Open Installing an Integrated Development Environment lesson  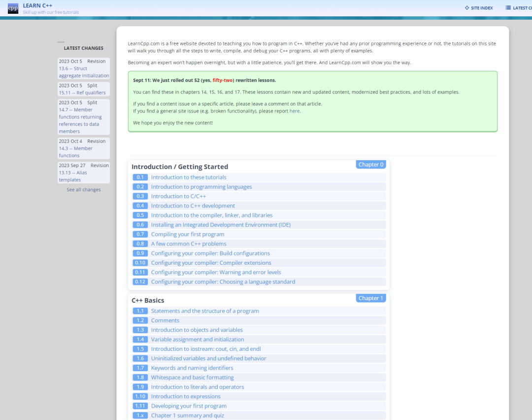coord(221,225)
